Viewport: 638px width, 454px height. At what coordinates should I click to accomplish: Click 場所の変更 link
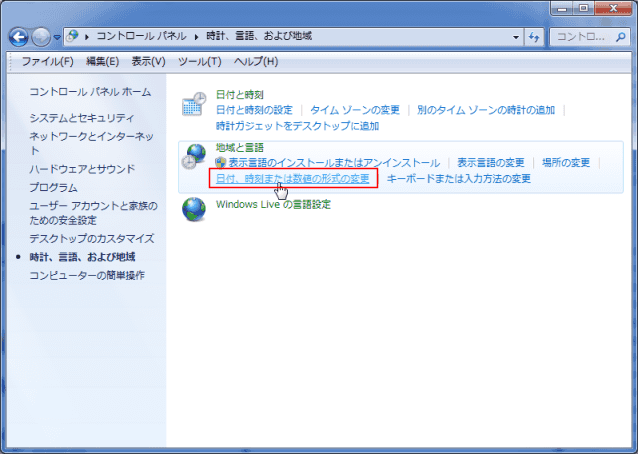point(566,163)
